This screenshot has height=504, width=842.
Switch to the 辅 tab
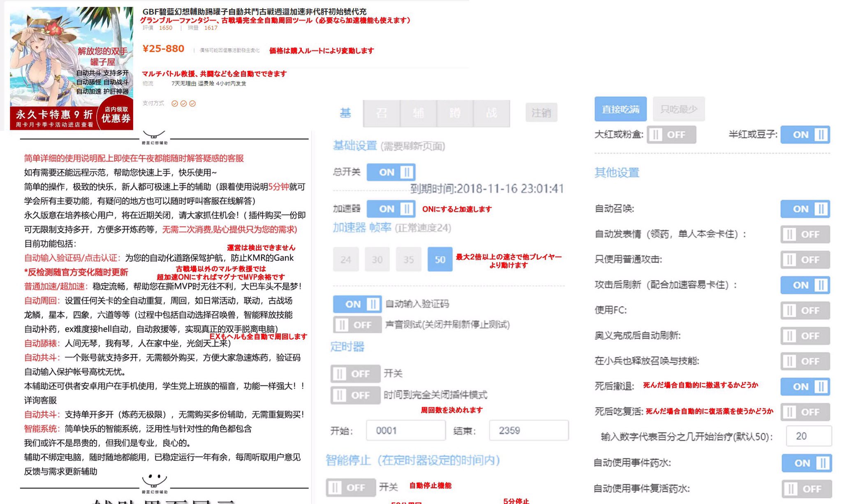(418, 113)
